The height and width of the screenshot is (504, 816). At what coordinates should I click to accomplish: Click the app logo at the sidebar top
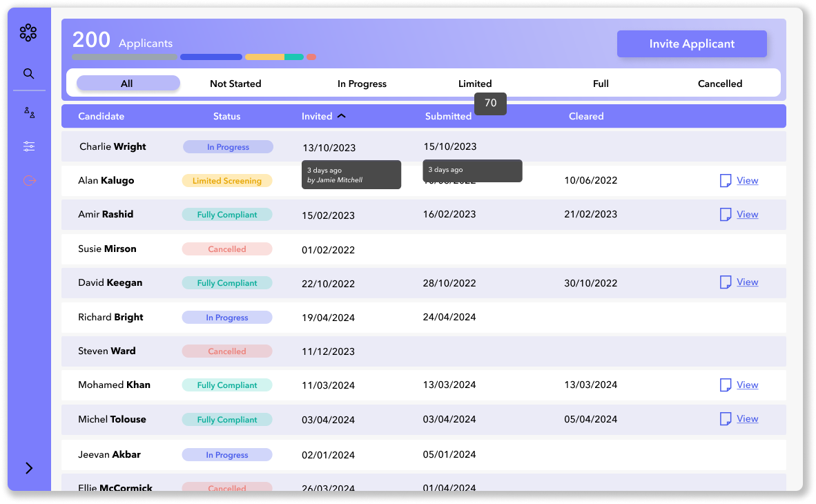click(x=28, y=32)
